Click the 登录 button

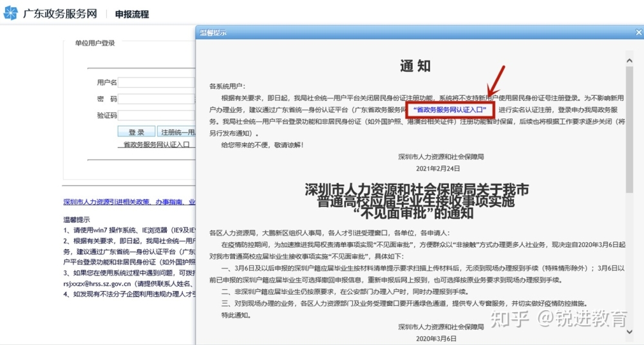(x=137, y=132)
